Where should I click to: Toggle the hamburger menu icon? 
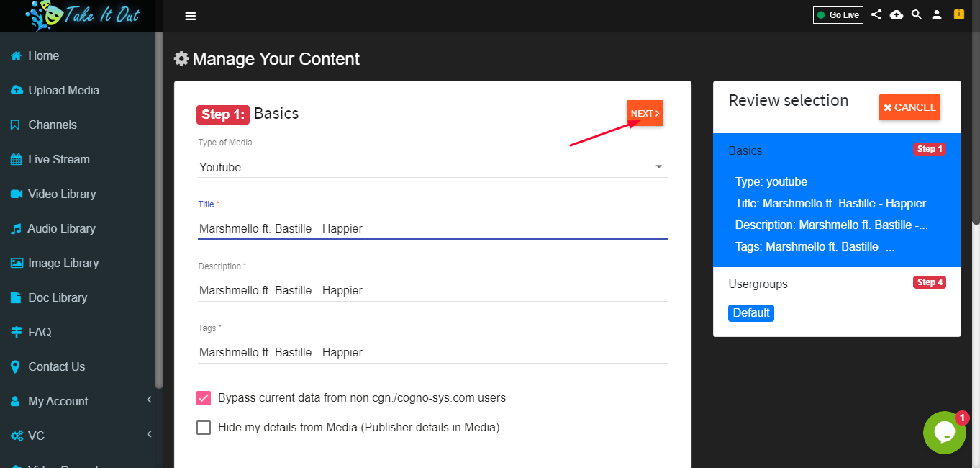click(191, 16)
